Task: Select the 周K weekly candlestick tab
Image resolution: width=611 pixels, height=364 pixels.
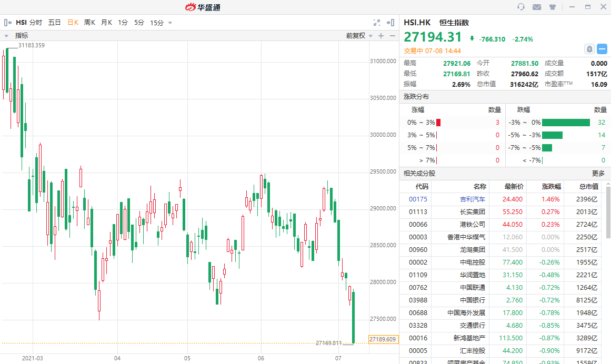Action: click(x=89, y=23)
